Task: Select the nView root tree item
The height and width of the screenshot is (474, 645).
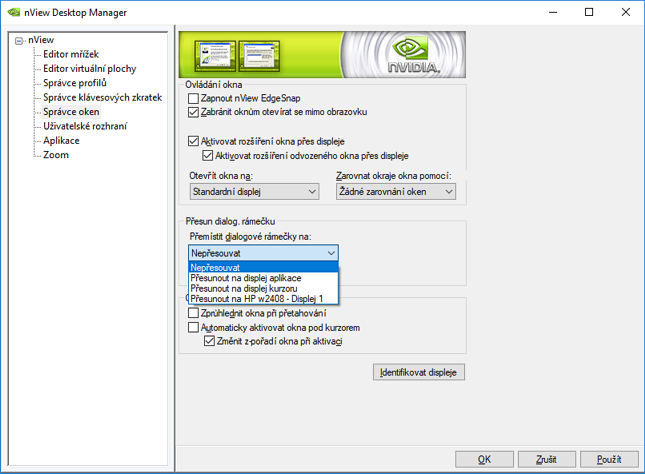Action: pyautogui.click(x=41, y=40)
